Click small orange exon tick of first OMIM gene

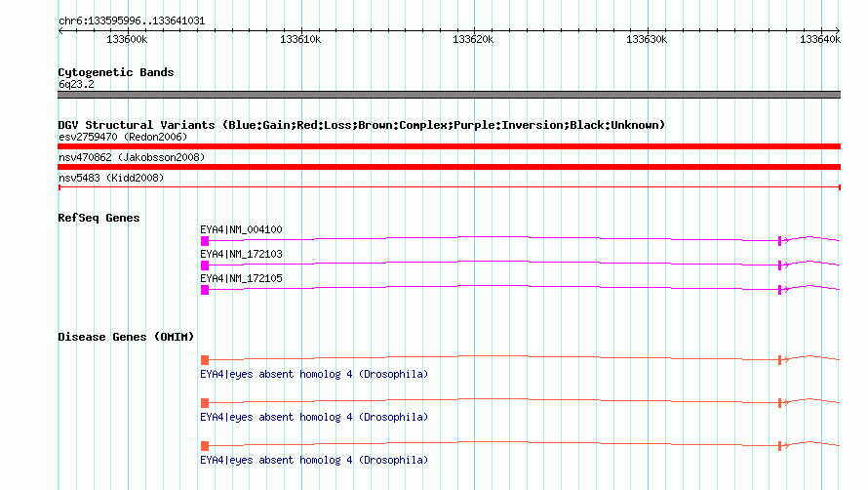[779, 360]
